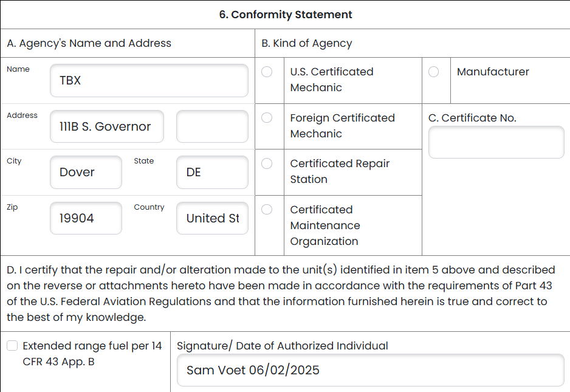Image resolution: width=570 pixels, height=392 pixels.
Task: Edit the Signature/Date field with Sam Voet
Action: pos(370,370)
